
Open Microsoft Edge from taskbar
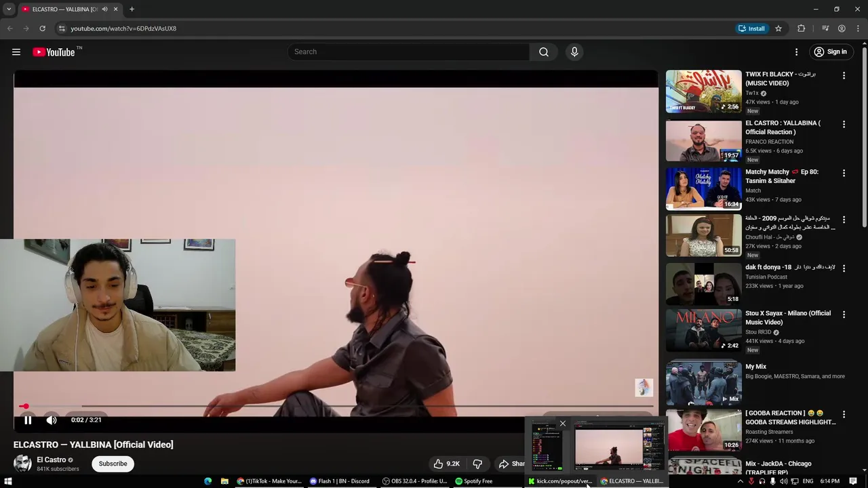click(208, 481)
